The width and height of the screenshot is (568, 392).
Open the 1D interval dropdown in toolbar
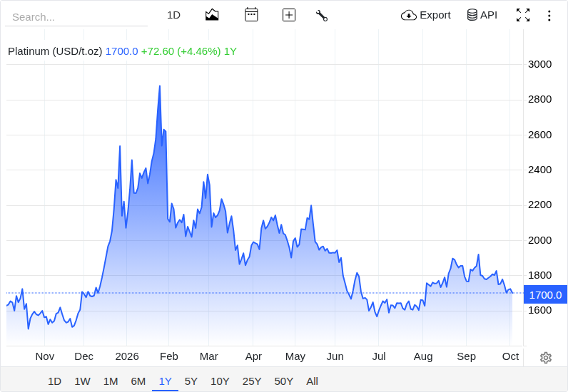(x=173, y=15)
